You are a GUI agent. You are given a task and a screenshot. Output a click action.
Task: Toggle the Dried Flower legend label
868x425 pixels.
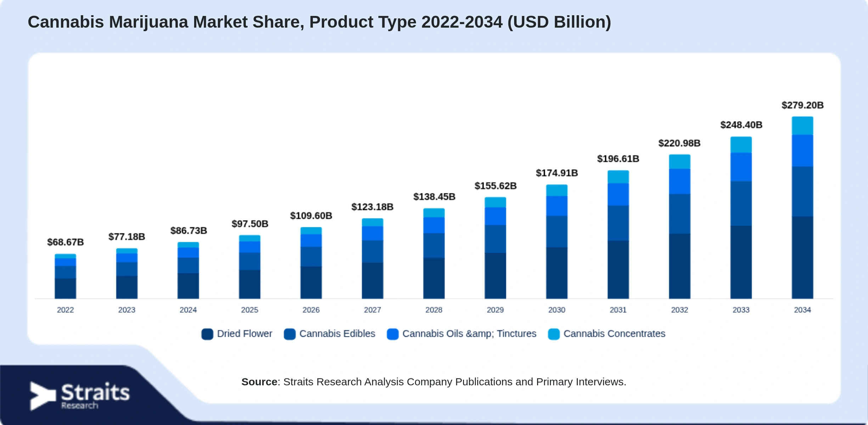(244, 334)
